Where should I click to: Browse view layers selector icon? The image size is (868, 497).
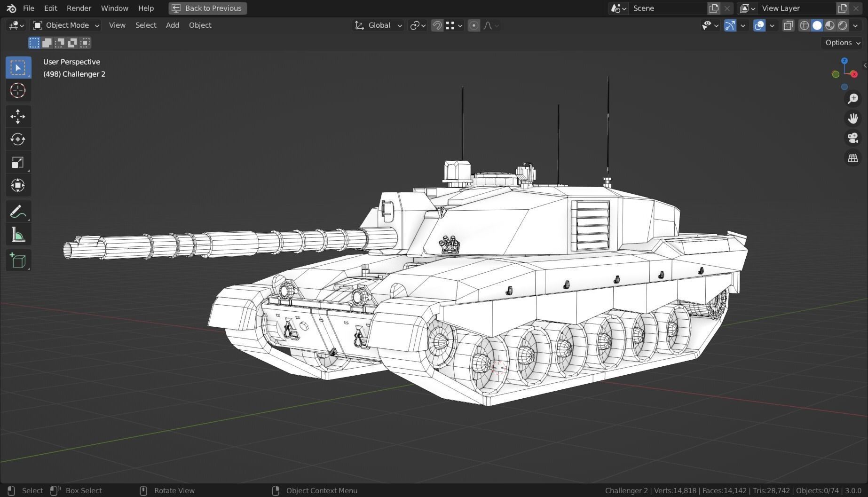click(x=748, y=8)
